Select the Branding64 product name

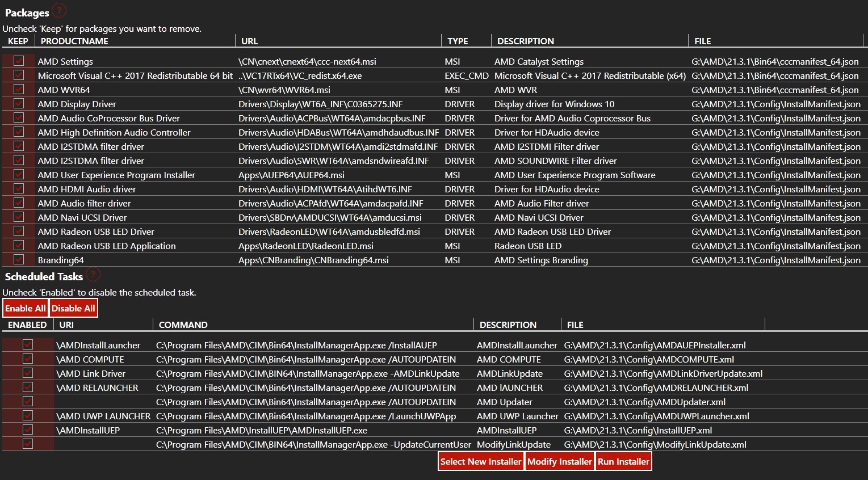click(x=61, y=260)
